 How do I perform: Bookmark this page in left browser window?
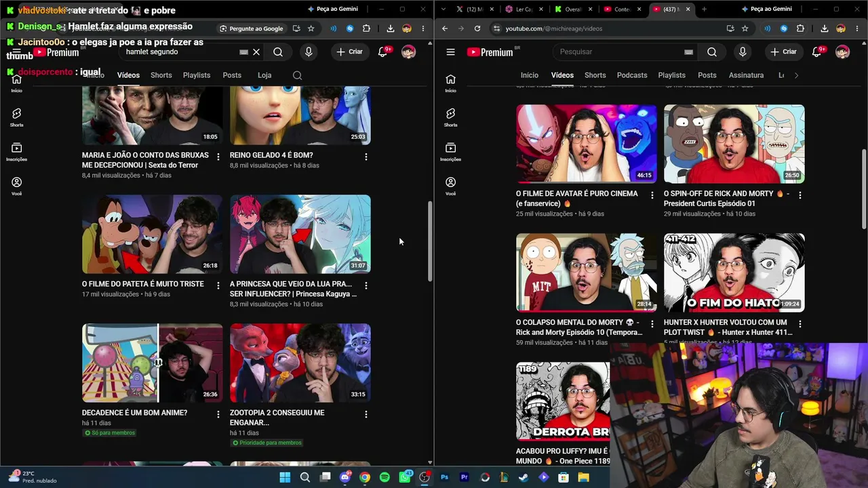[311, 28]
